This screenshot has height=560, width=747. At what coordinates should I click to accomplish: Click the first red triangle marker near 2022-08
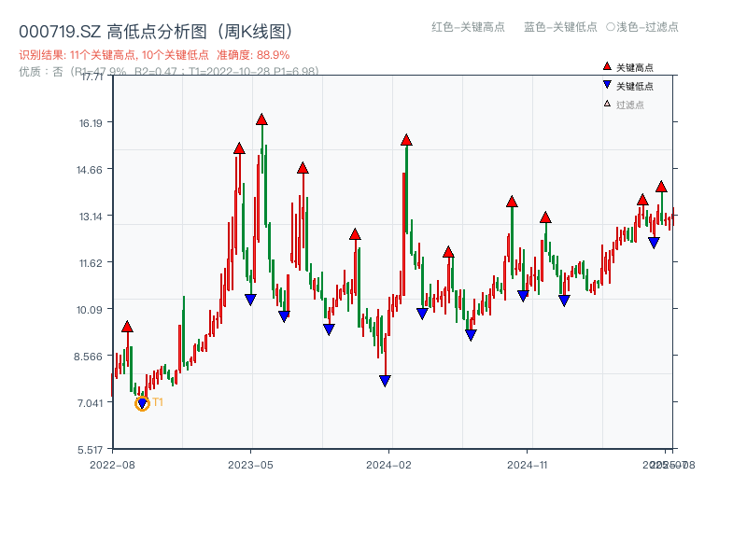click(x=127, y=326)
